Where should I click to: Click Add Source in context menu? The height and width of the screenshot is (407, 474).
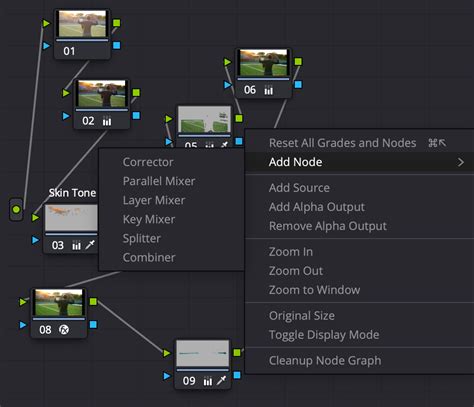click(299, 188)
